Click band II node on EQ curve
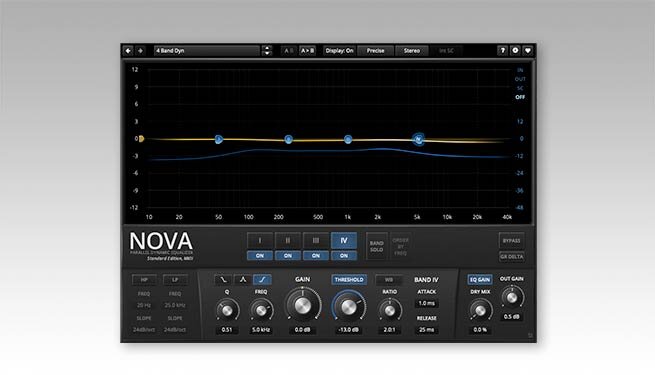 tap(288, 139)
